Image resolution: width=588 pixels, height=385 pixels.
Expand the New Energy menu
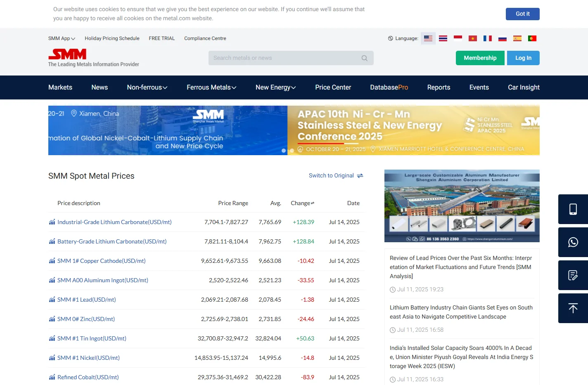(276, 87)
